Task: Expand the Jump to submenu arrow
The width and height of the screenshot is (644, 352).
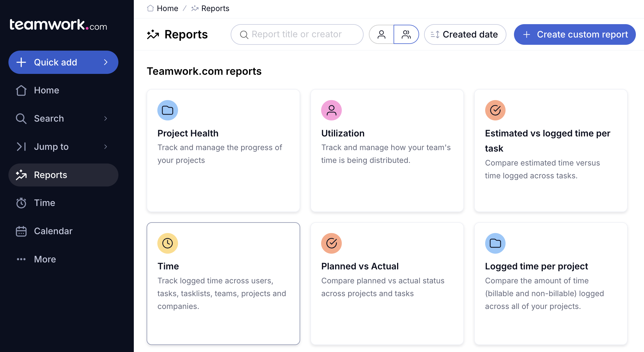Action: coord(106,147)
